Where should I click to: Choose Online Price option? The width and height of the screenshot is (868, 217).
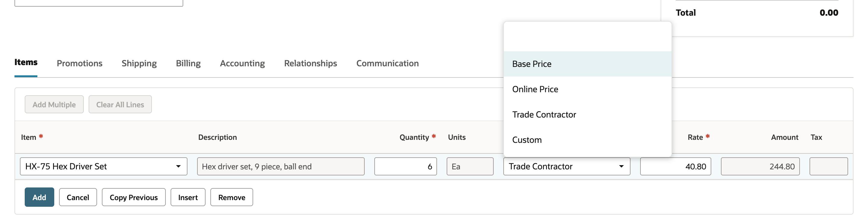tap(587, 89)
